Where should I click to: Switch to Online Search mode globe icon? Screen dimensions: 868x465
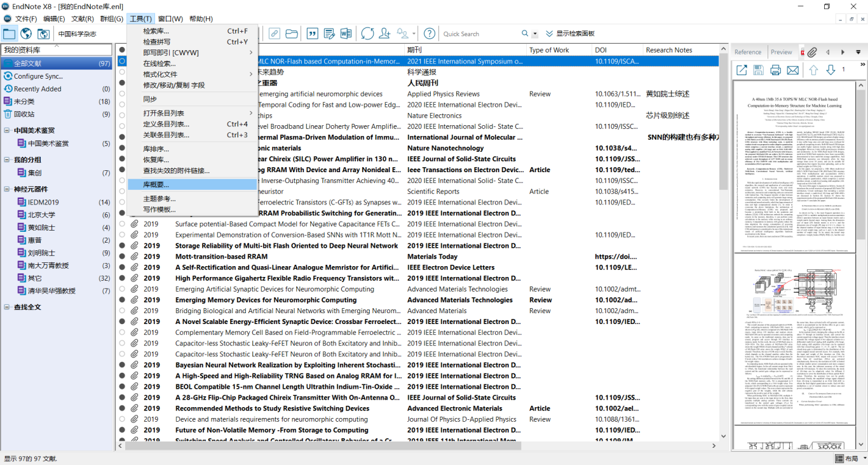pos(26,34)
